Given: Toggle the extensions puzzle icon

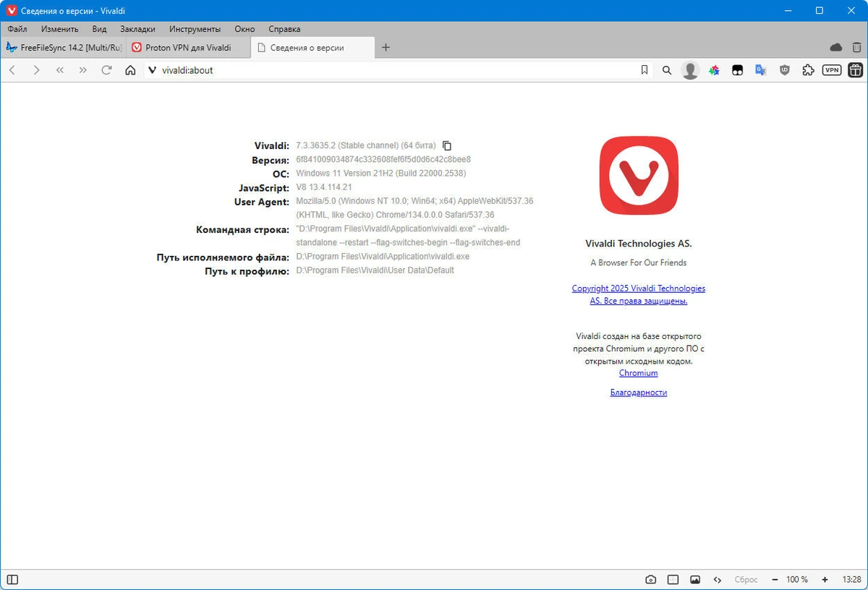Looking at the screenshot, I should point(809,70).
